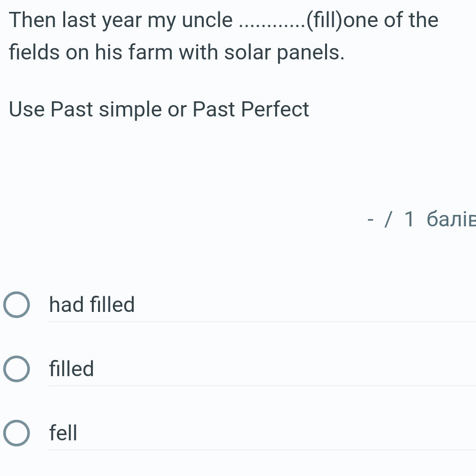Click the words "one of the" after the blank
The height and width of the screenshot is (476, 476).
pos(391,20)
